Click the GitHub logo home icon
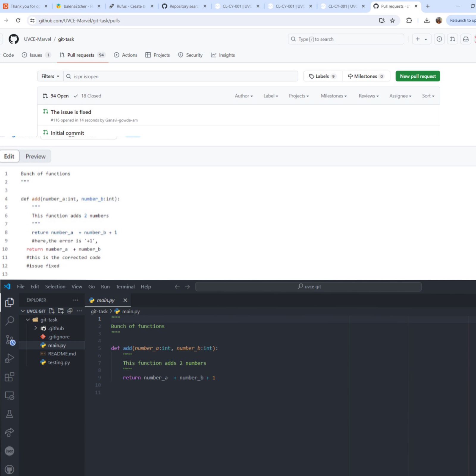The image size is (476, 476). pyautogui.click(x=14, y=39)
